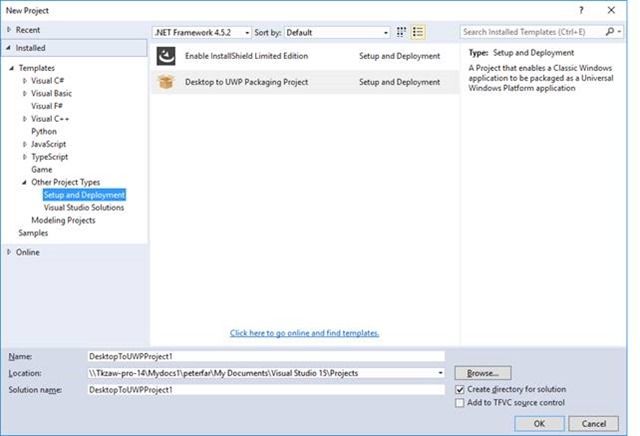Click the search magnifier icon
This screenshot has height=436, width=640.
[610, 31]
